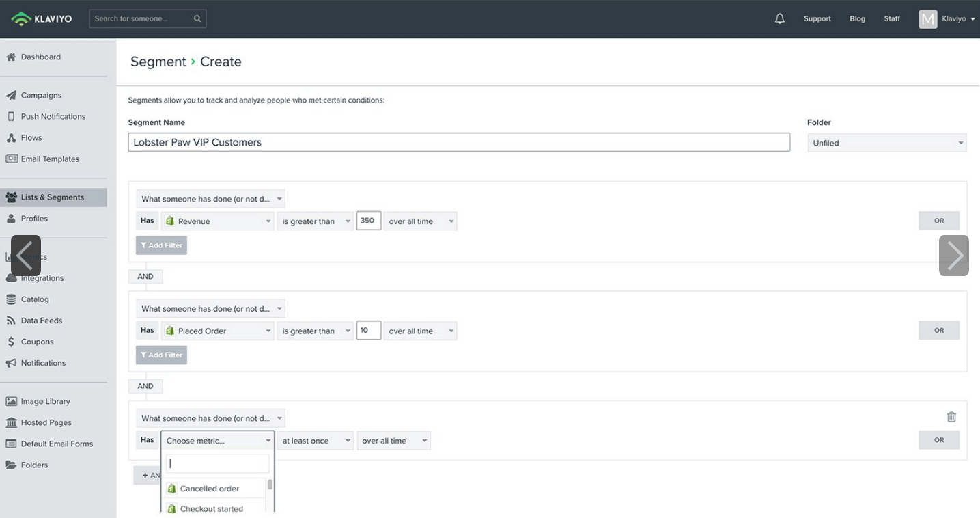
Task: Click the search magnifier icon
Action: 197,18
